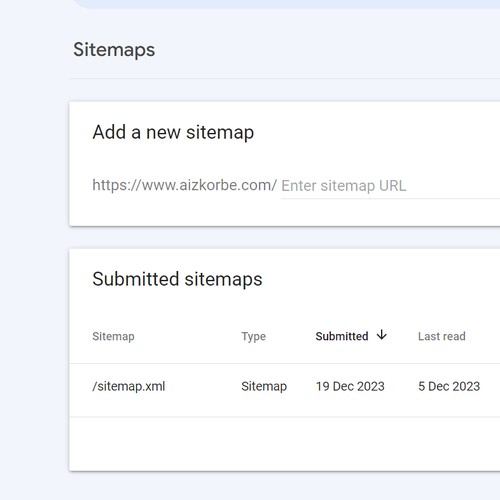Click the blank page area under the Submitted sitemaps card
This screenshot has height=500, width=500.
(x=284, y=486)
